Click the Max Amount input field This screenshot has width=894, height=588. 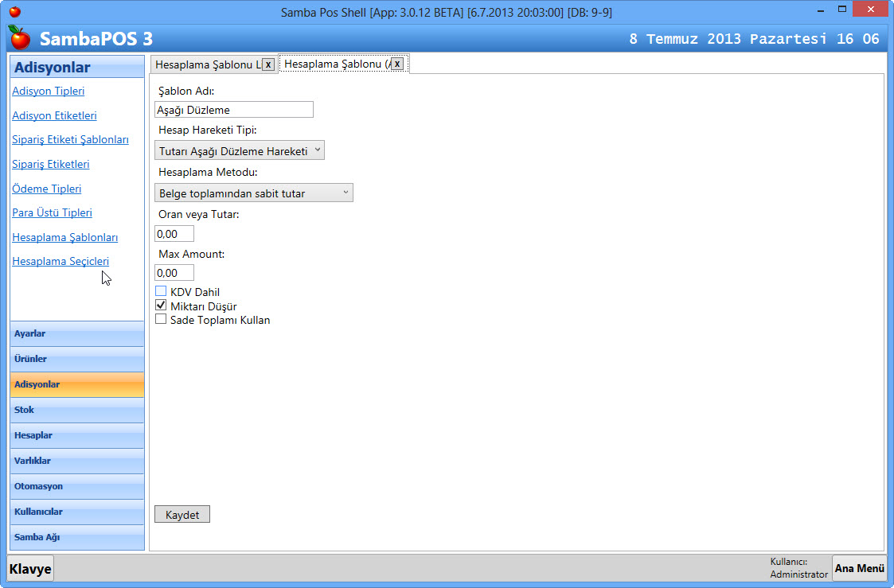pyautogui.click(x=174, y=273)
